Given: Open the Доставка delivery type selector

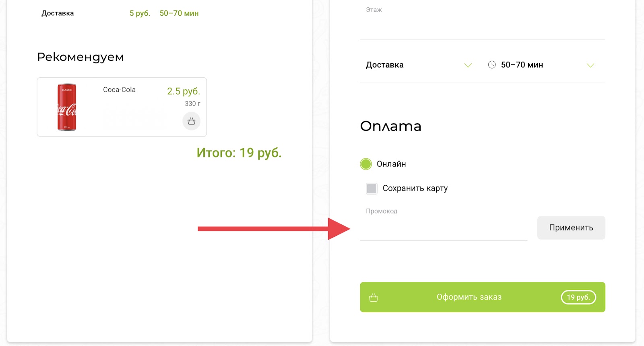Looking at the screenshot, I should (419, 65).
